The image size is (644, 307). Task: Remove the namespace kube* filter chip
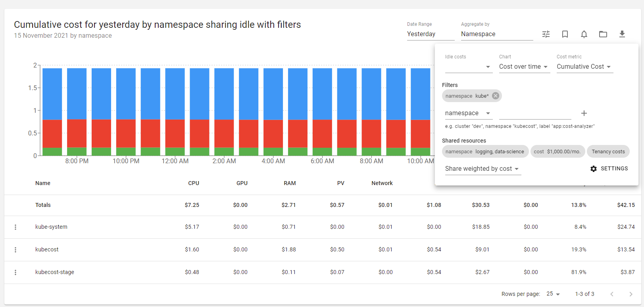tap(496, 96)
